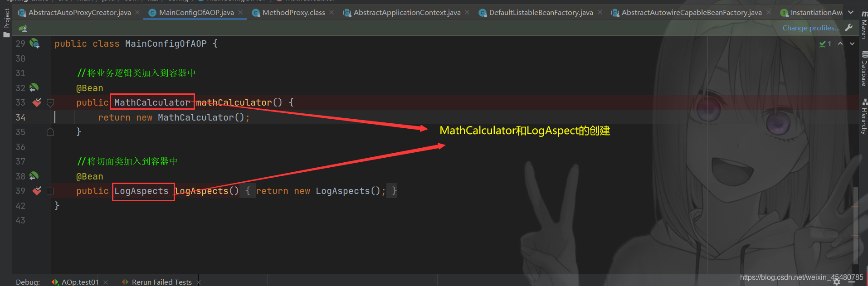Click the bean gutter icon on line 32

[34, 87]
